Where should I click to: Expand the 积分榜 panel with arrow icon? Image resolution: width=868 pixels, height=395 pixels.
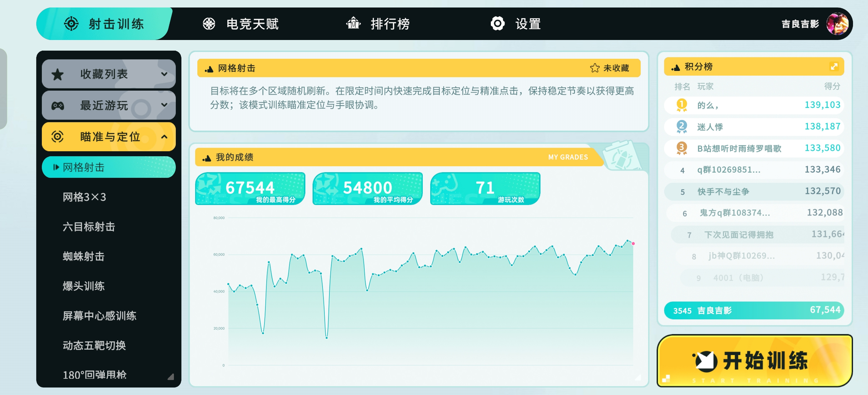coord(834,67)
